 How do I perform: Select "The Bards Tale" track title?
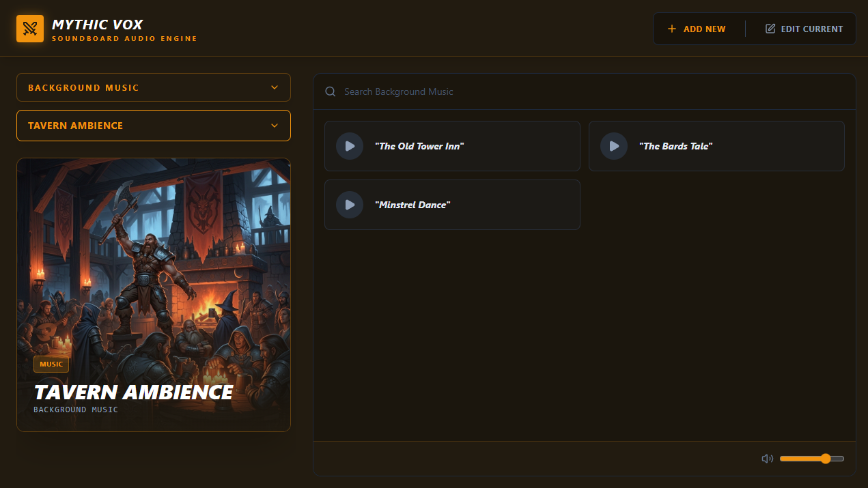[x=675, y=146]
